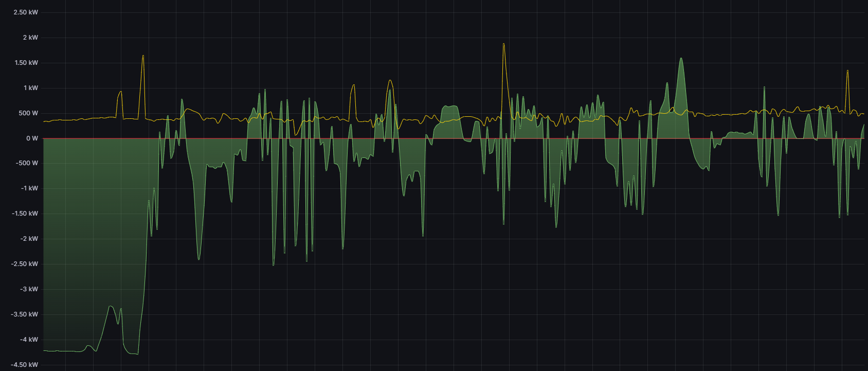Click the "-4 kW" y-axis label
The height and width of the screenshot is (371, 868).
pos(29,340)
